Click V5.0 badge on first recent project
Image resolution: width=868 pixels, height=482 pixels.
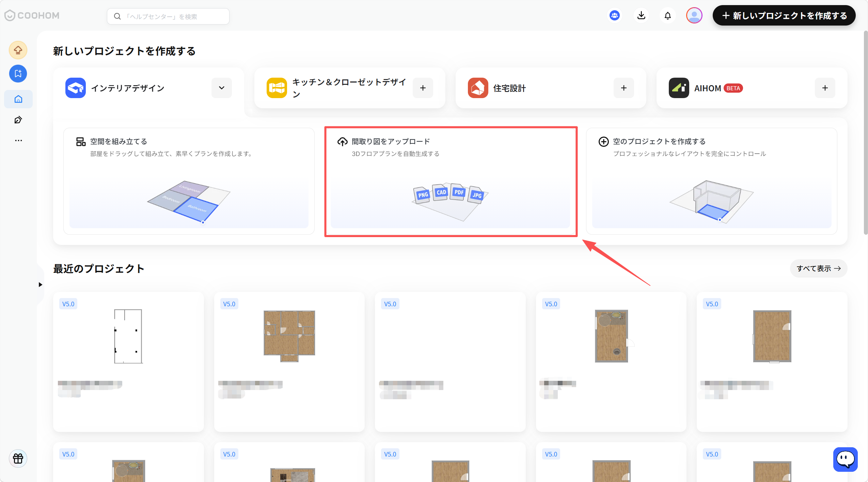click(x=68, y=304)
